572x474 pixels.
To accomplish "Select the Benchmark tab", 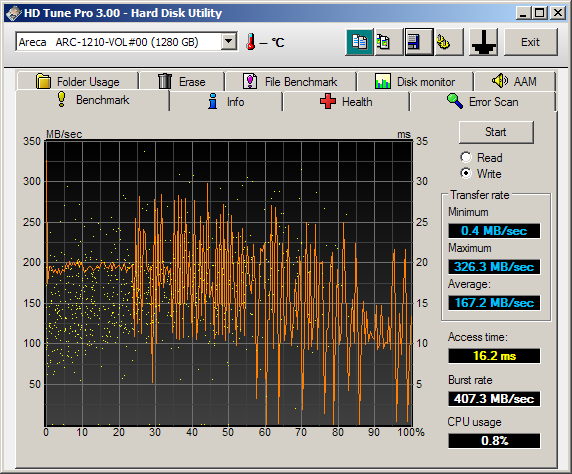I will pos(93,100).
